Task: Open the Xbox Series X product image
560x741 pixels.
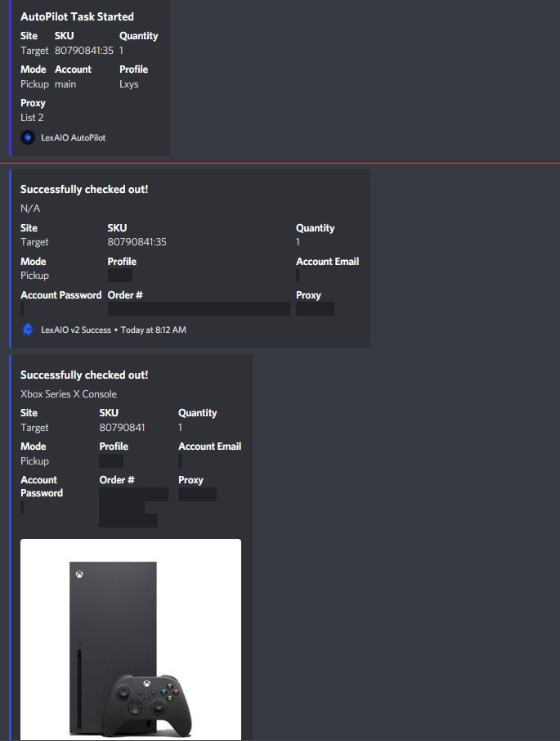Action: (x=131, y=640)
